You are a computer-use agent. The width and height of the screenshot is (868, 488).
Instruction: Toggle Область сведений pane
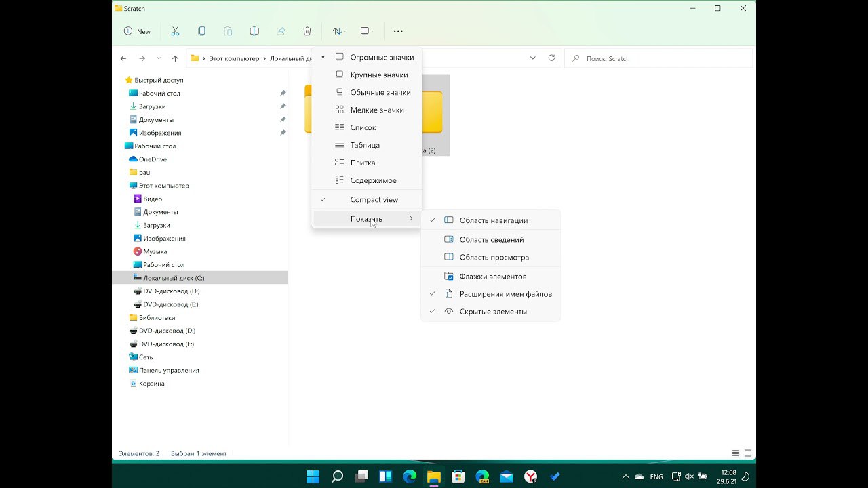(491, 239)
